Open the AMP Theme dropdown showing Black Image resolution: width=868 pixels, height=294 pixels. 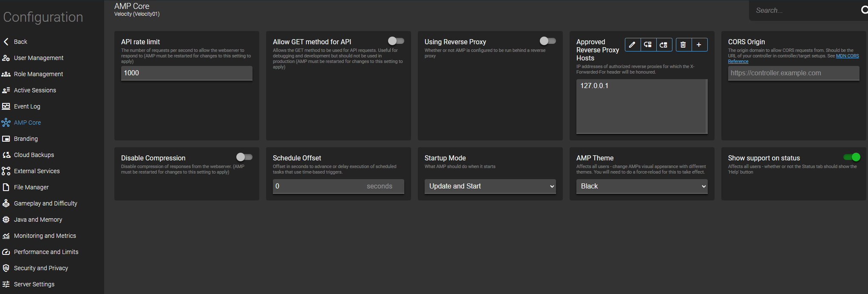(642, 186)
